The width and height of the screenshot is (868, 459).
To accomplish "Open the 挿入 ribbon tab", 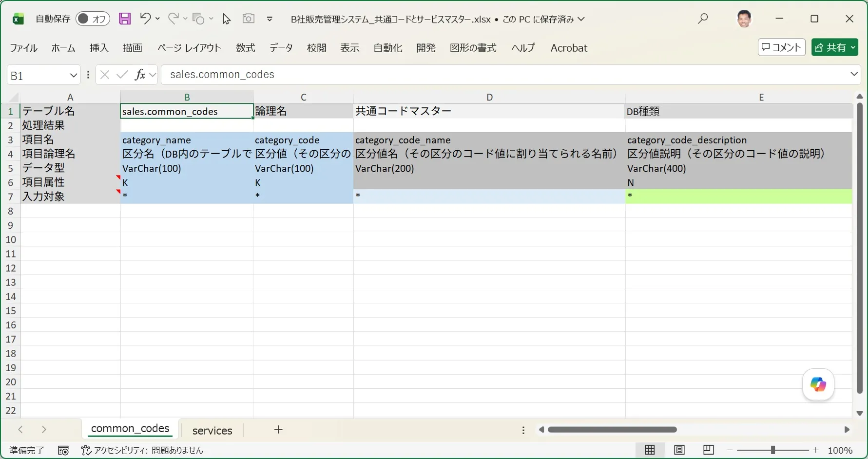I will pyautogui.click(x=99, y=48).
